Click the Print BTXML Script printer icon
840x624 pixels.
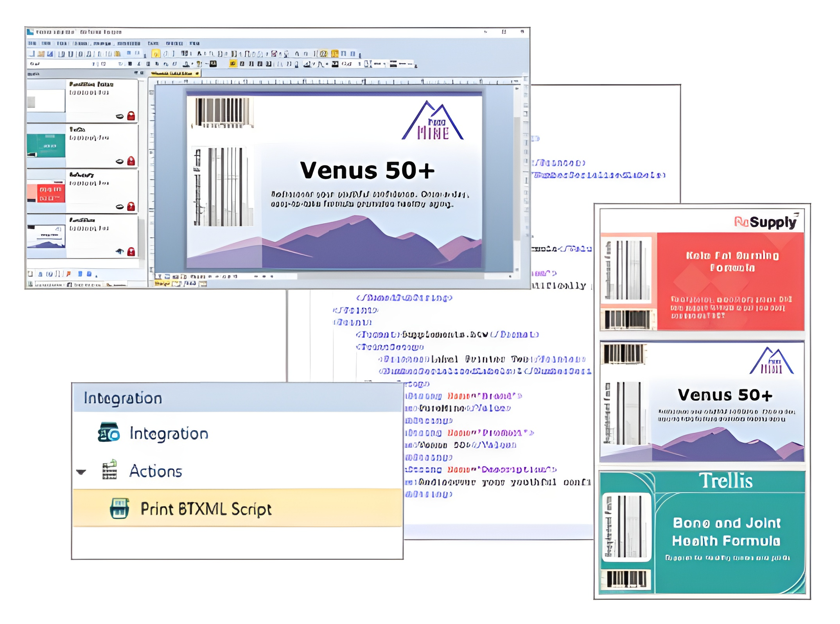tap(120, 508)
